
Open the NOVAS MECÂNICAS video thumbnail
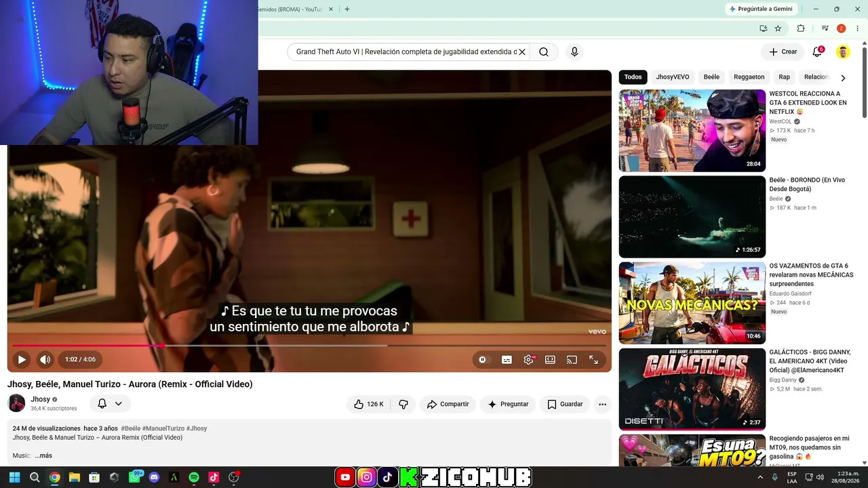[x=692, y=303]
